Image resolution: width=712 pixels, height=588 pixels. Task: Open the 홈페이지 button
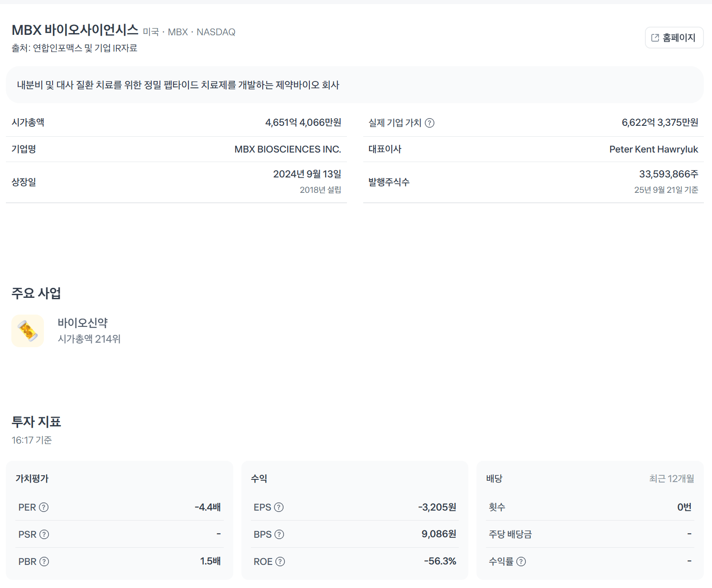tap(674, 38)
